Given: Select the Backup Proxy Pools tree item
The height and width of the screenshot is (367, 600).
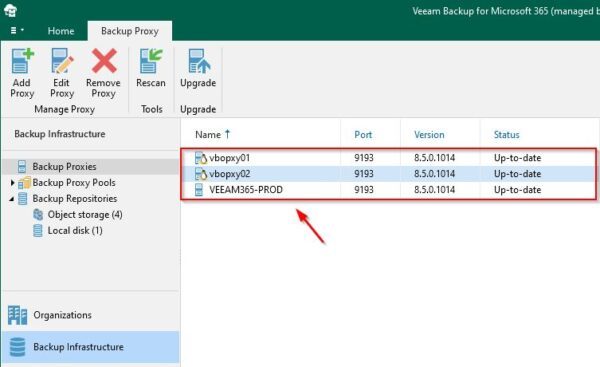Looking at the screenshot, I should [x=74, y=183].
